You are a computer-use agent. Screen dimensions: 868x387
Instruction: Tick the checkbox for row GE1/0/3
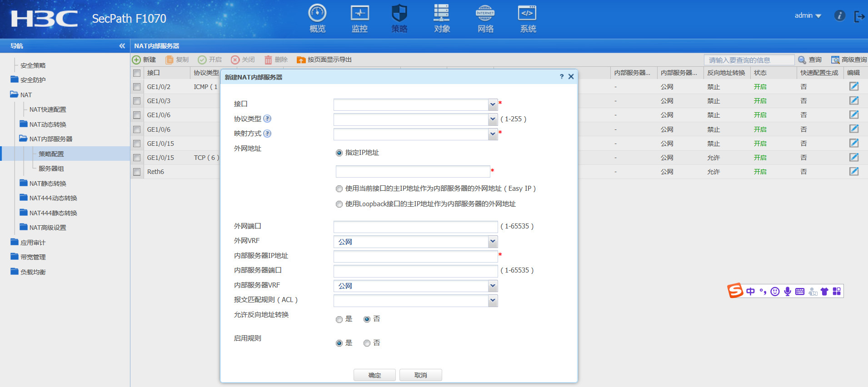point(137,101)
